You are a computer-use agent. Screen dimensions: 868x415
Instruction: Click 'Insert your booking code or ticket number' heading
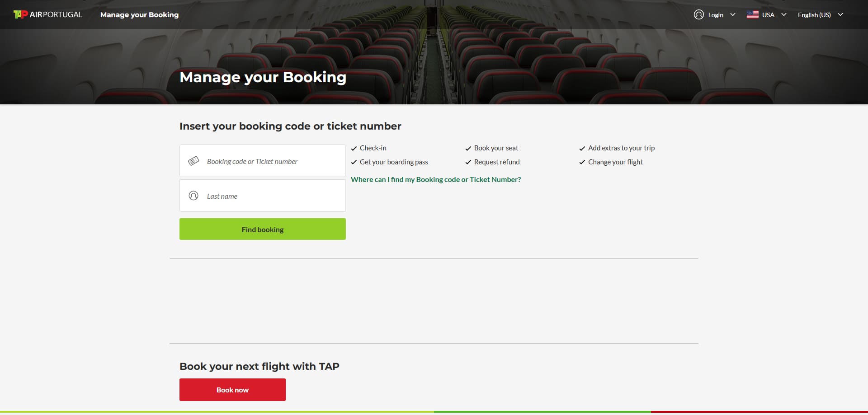pos(290,126)
